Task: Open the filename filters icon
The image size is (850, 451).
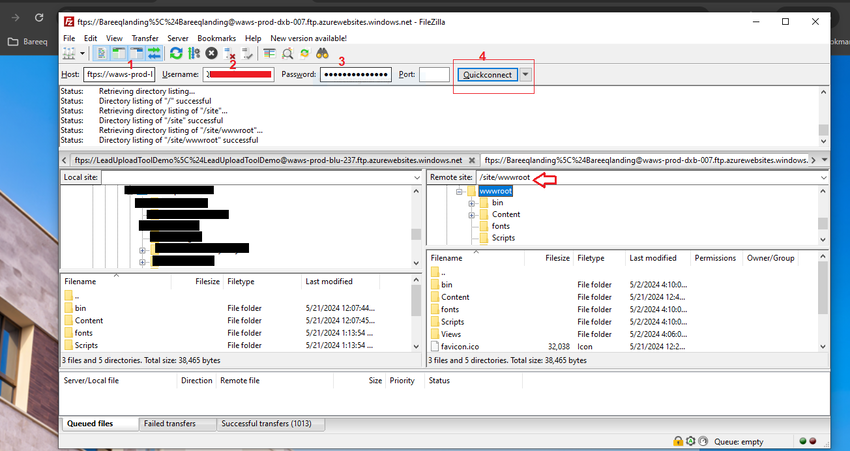Action: coord(269,53)
